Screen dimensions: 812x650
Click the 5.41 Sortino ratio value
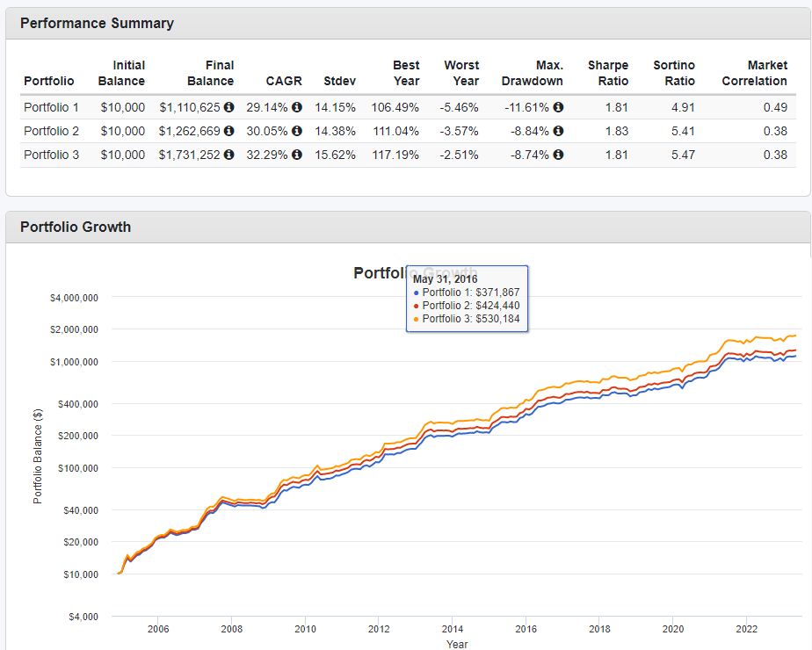tap(683, 132)
